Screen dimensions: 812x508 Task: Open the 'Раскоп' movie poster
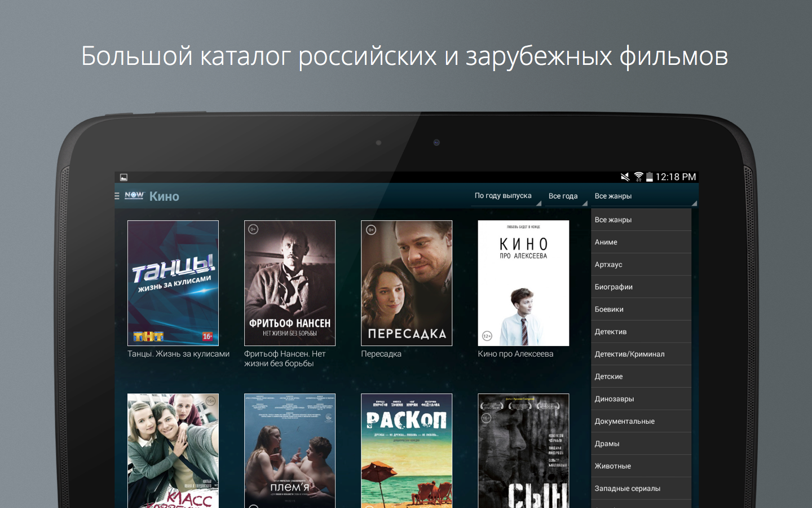point(407,450)
